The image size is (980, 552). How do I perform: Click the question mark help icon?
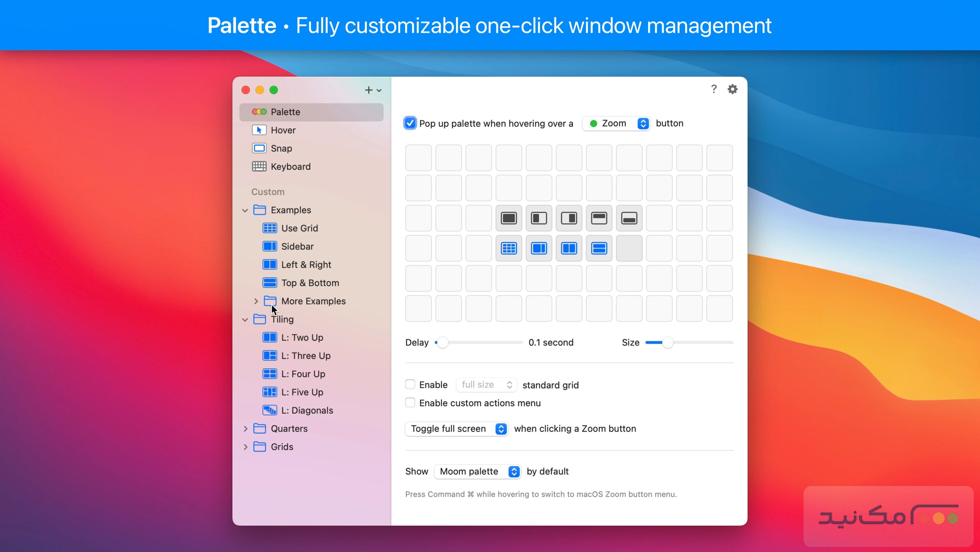714,89
